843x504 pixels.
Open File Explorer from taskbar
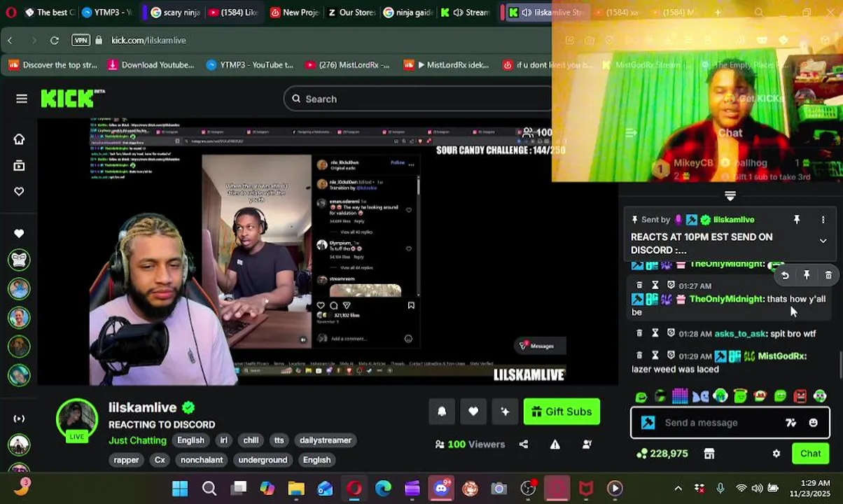tap(296, 489)
